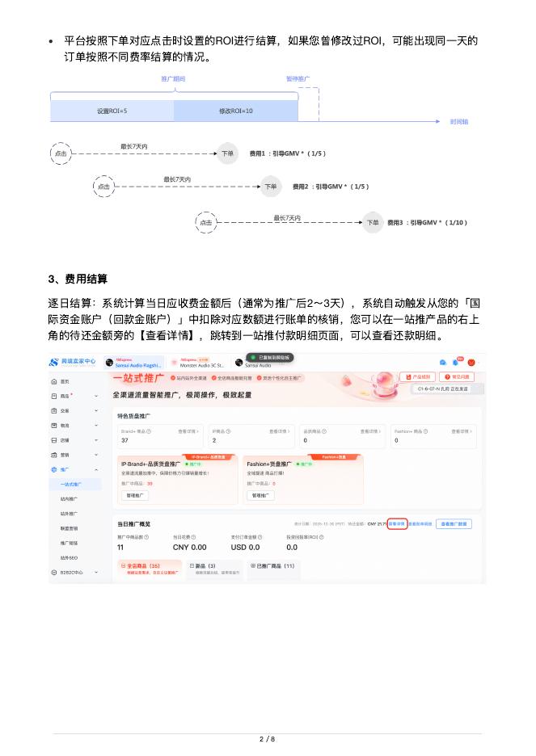
Task: Click the USD 0.0 支付订单金额 value
Action: [245, 548]
